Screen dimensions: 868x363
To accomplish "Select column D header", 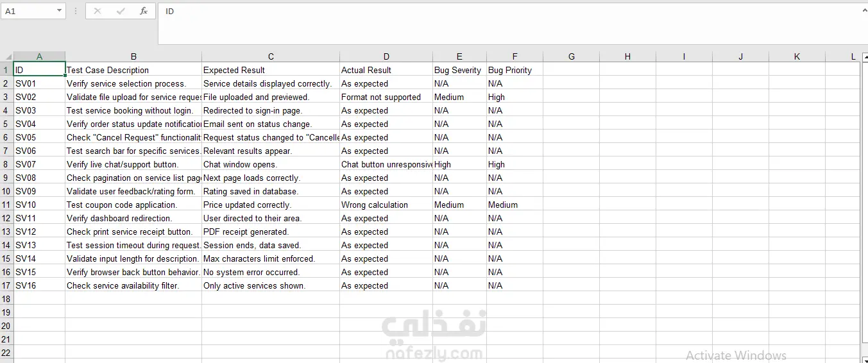I will click(386, 56).
